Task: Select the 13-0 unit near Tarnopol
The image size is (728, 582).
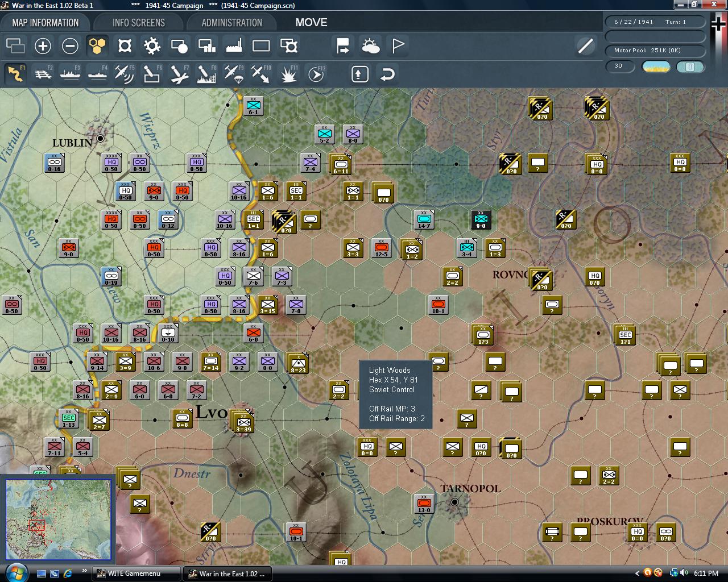Action: [424, 504]
